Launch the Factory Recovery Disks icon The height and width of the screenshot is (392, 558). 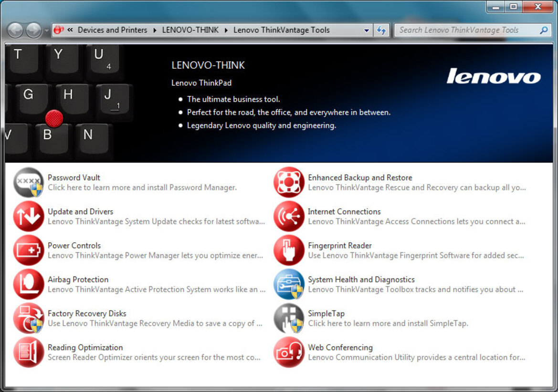(x=29, y=318)
